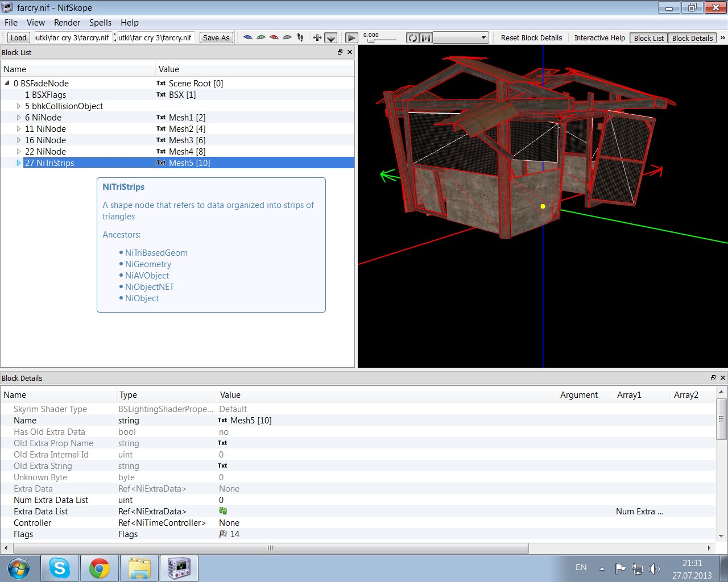Screen dimensions: 728x582
Task: Open the render options down-arrow button
Action: coord(331,38)
